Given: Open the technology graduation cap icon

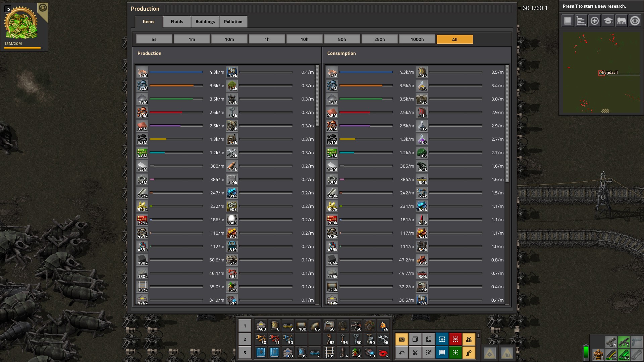Looking at the screenshot, I should [x=608, y=21].
